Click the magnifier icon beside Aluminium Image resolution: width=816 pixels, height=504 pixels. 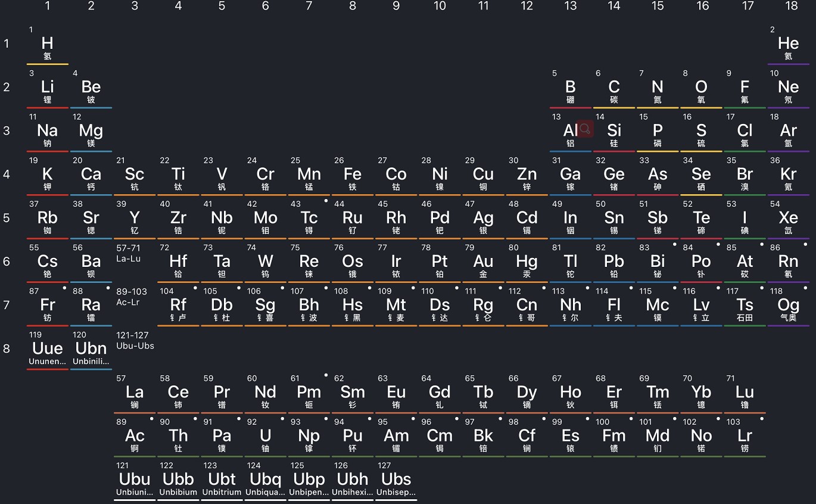(585, 129)
